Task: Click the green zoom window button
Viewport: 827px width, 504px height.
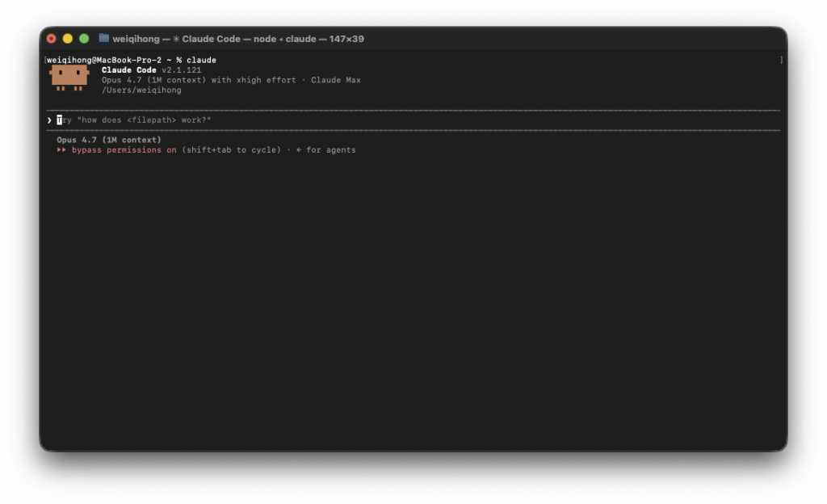Action: (84, 39)
